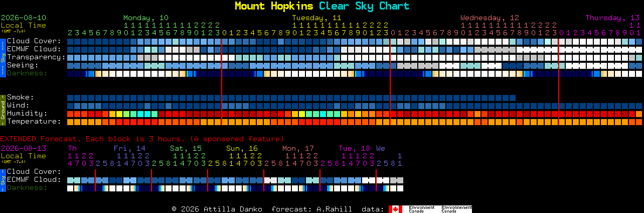
Task: Click the Monday, 10 day header
Action: [146, 18]
